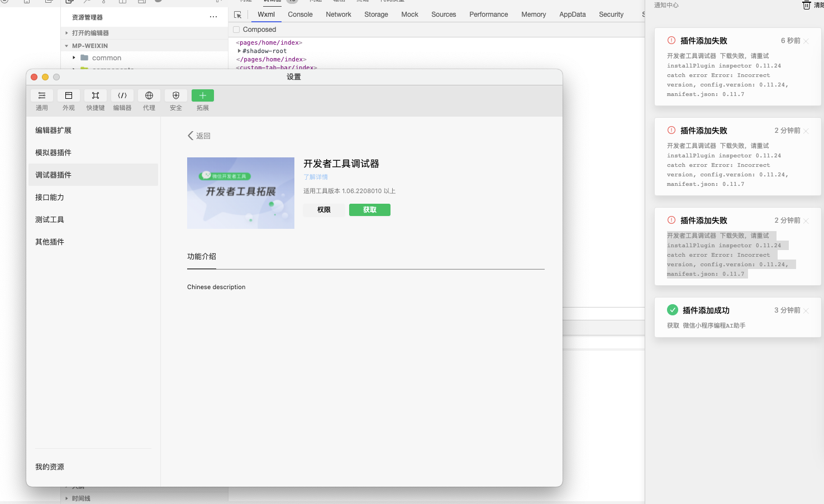This screenshot has height=504, width=824.
Task: Switch to the Wxml tab
Action: pyautogui.click(x=266, y=15)
